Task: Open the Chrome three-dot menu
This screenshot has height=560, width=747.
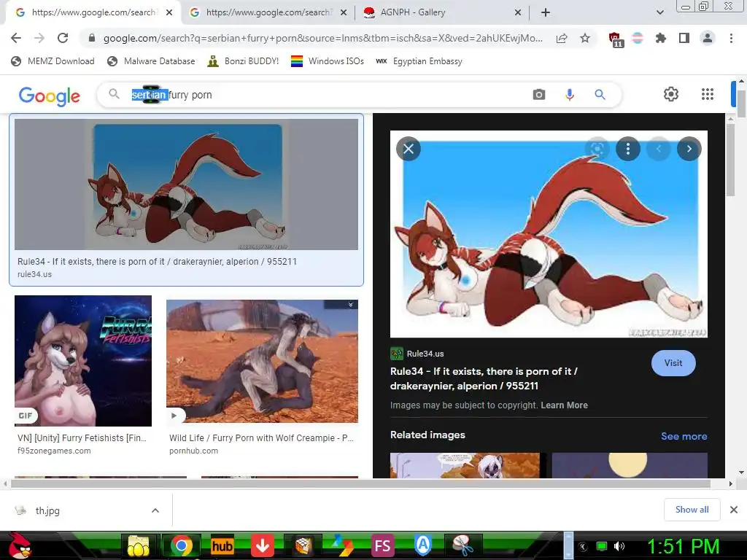Action: tap(731, 38)
